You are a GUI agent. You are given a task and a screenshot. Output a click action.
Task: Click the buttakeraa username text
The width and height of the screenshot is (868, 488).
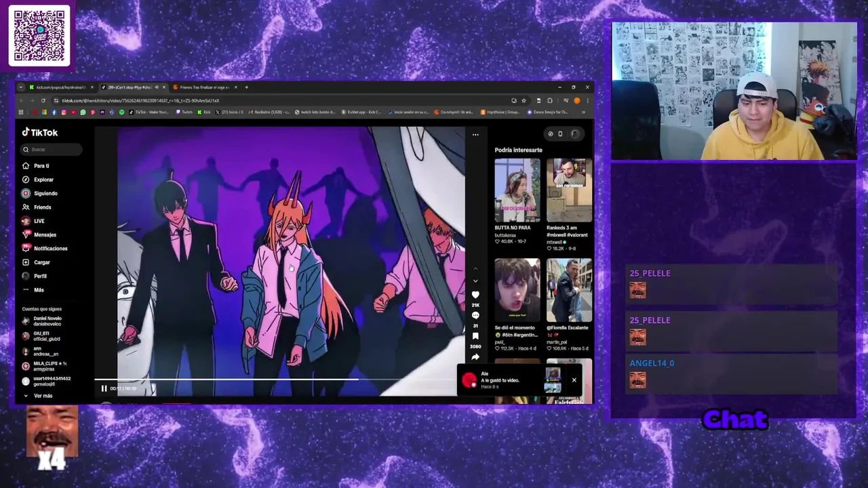click(505, 235)
